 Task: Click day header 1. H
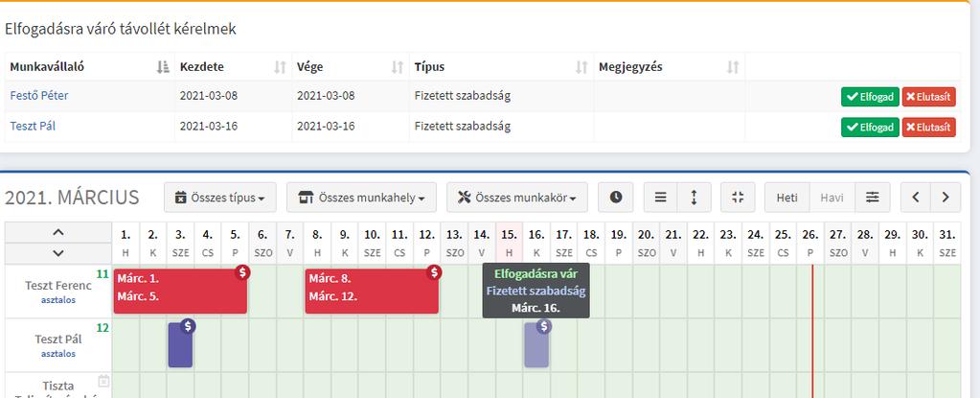point(125,243)
